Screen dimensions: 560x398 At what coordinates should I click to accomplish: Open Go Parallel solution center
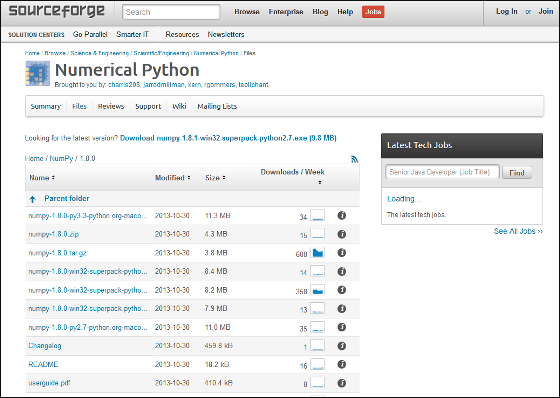pos(90,34)
